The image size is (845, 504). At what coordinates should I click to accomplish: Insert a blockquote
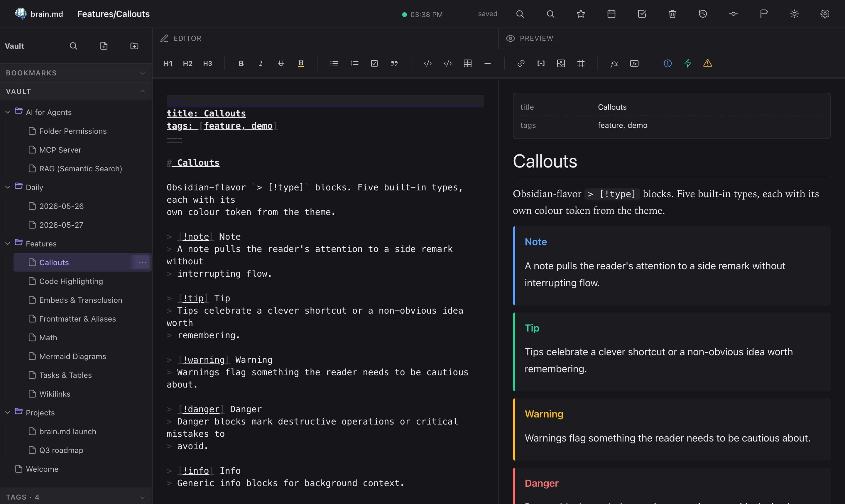394,63
